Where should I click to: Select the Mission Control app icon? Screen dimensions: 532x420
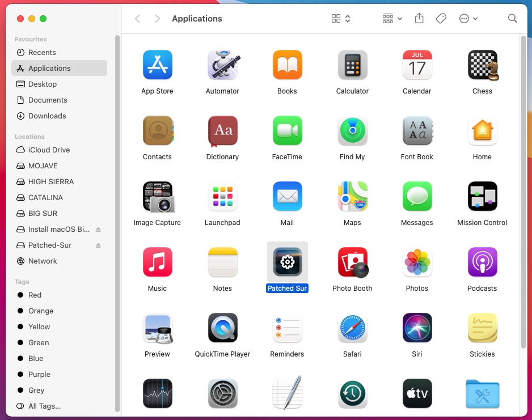point(482,196)
